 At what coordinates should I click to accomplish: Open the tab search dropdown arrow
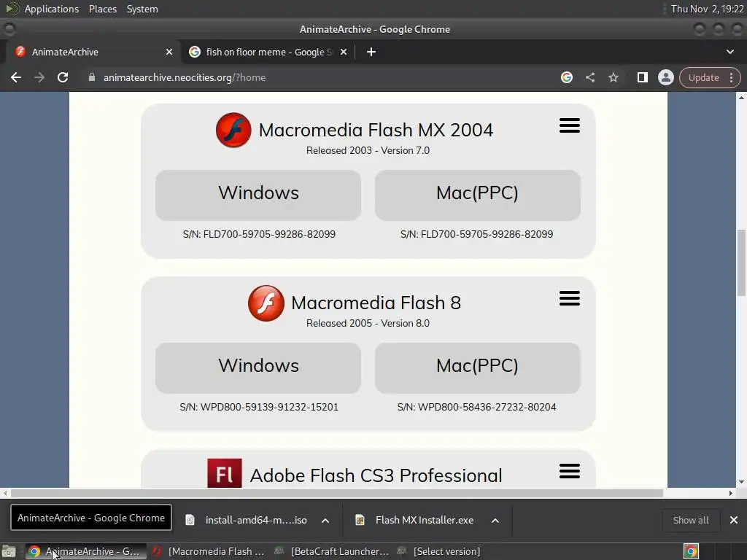coord(729,52)
